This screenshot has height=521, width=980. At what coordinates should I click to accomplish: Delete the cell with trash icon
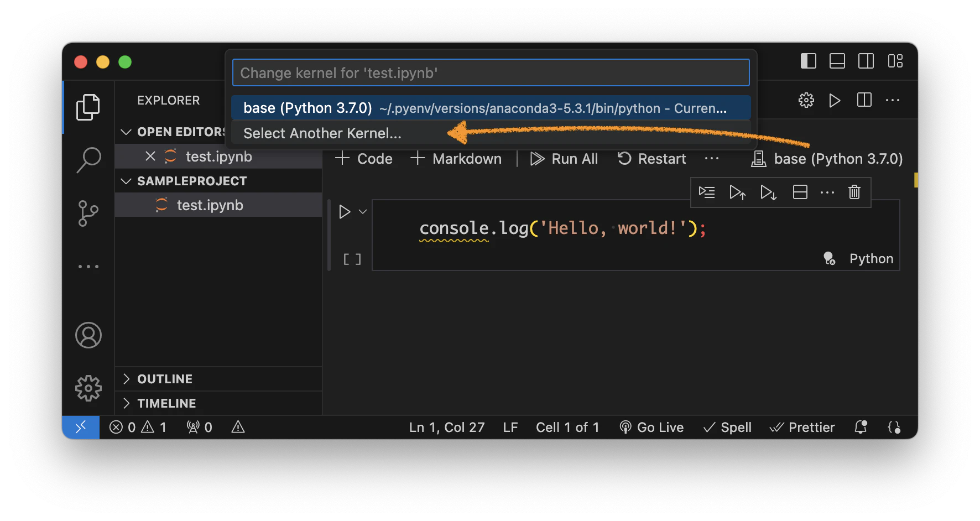click(x=854, y=192)
